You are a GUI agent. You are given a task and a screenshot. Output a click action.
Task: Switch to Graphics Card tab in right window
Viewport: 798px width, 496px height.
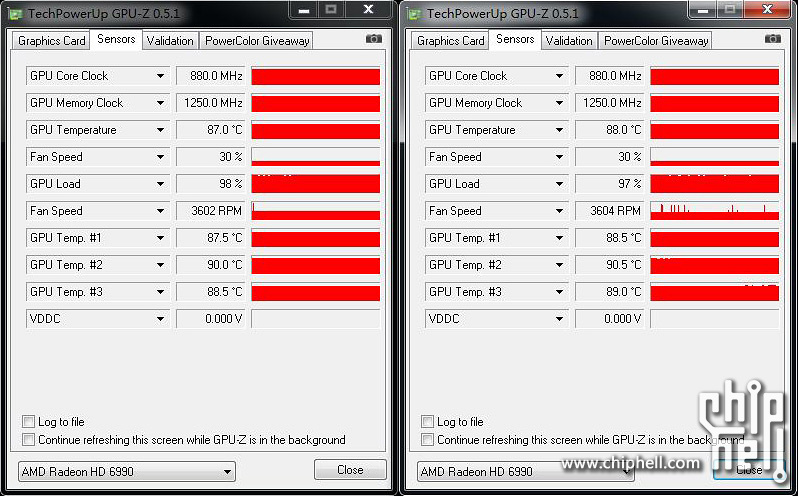(450, 41)
